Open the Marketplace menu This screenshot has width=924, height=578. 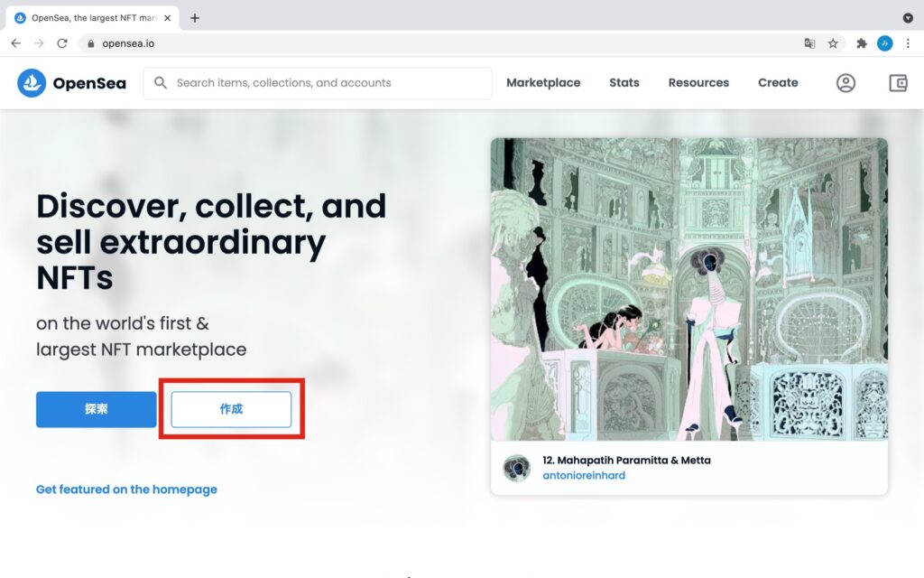pos(543,83)
